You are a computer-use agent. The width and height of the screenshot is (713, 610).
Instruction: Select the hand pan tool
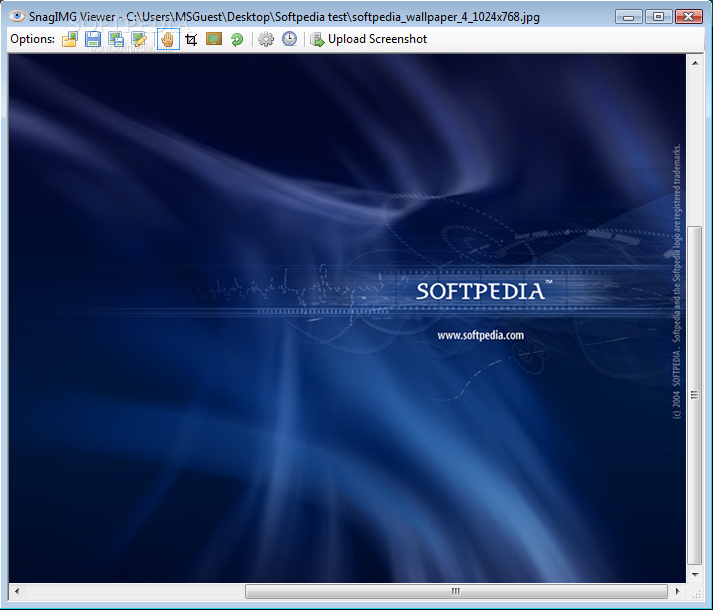tap(168, 39)
